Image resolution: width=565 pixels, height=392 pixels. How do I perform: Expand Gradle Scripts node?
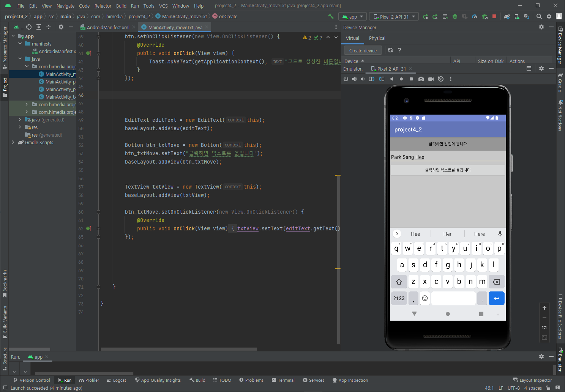(x=13, y=142)
